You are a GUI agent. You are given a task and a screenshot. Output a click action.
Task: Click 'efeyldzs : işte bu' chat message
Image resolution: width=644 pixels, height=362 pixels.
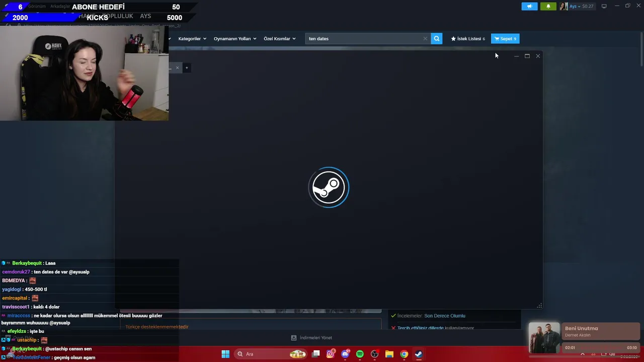pos(23,331)
